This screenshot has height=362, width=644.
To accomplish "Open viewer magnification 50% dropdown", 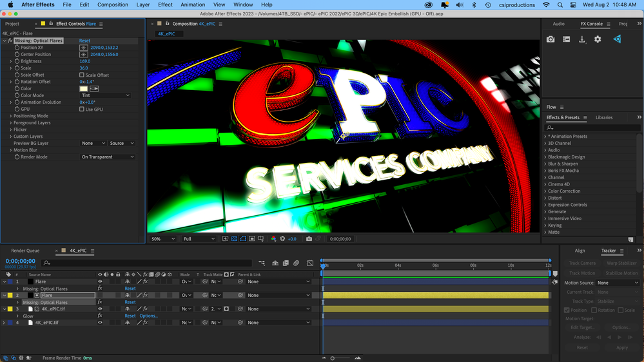I will [x=163, y=239].
